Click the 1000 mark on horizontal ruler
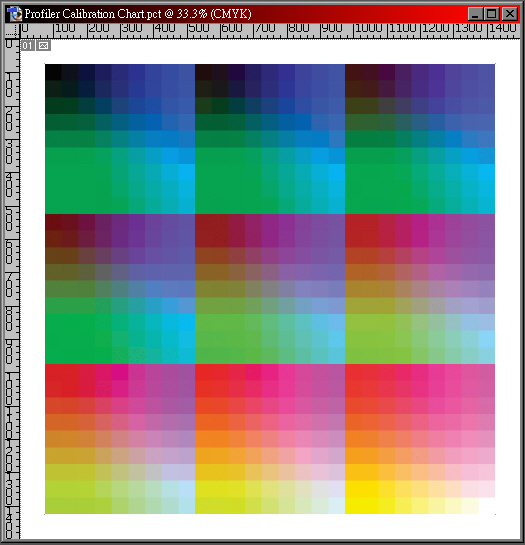The width and height of the screenshot is (525, 545). tap(370, 28)
